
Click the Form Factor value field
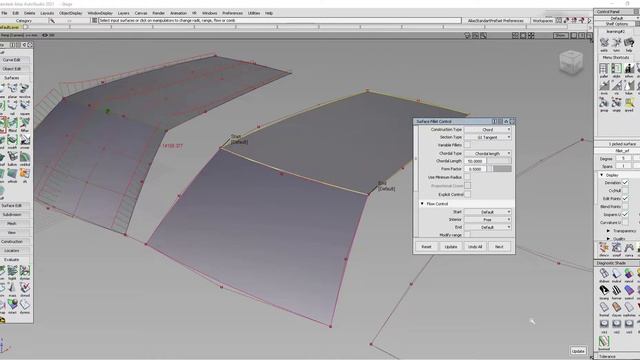pyautogui.click(x=475, y=169)
